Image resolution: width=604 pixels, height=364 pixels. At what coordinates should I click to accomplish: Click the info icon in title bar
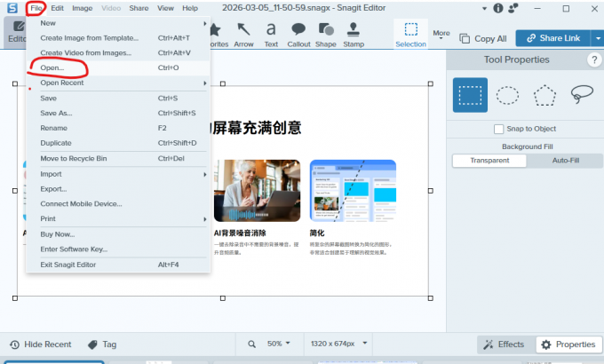coord(498,8)
